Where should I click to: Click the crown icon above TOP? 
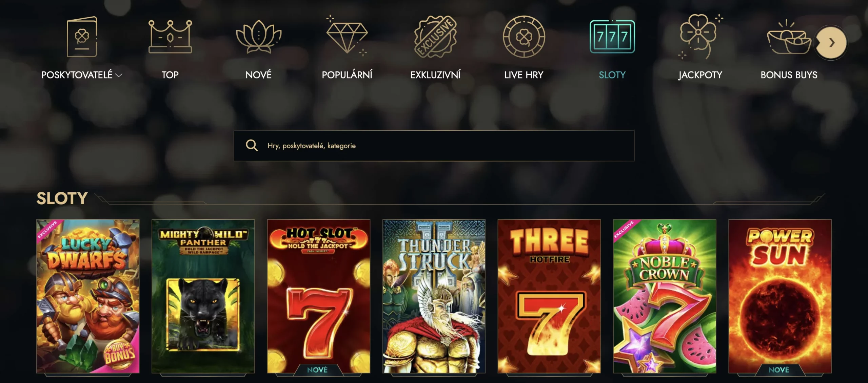click(170, 37)
